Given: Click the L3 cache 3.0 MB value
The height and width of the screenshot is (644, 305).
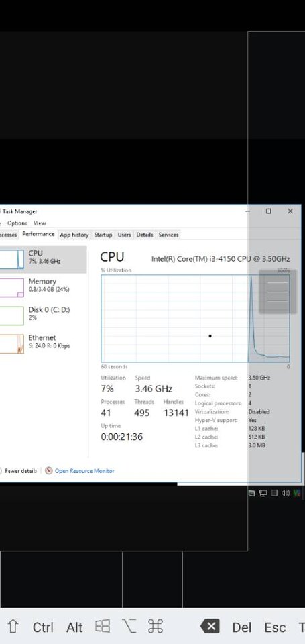Looking at the screenshot, I should tap(257, 445).
